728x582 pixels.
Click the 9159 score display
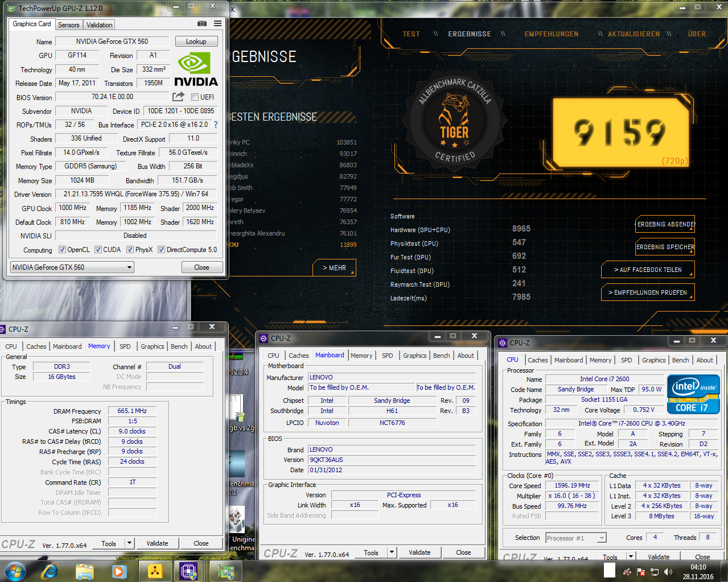[x=620, y=132]
